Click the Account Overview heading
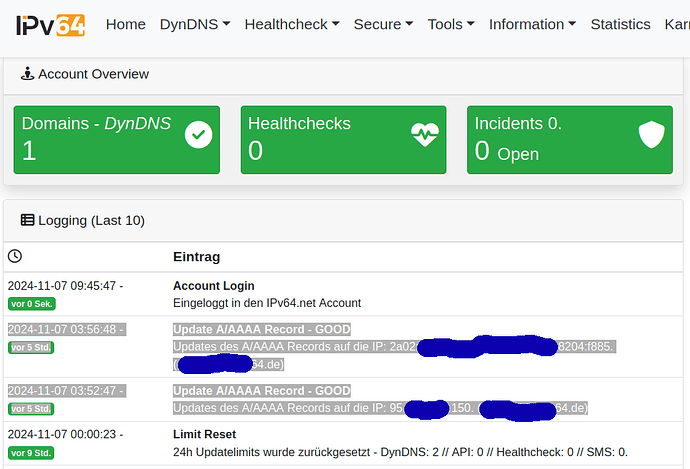 pos(93,74)
